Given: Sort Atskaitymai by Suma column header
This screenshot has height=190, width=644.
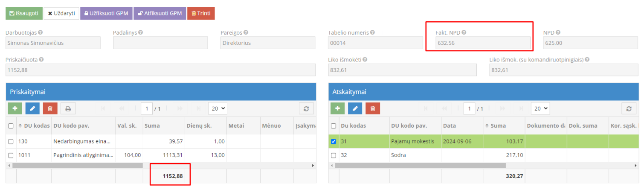Looking at the screenshot, I should click(x=497, y=126).
